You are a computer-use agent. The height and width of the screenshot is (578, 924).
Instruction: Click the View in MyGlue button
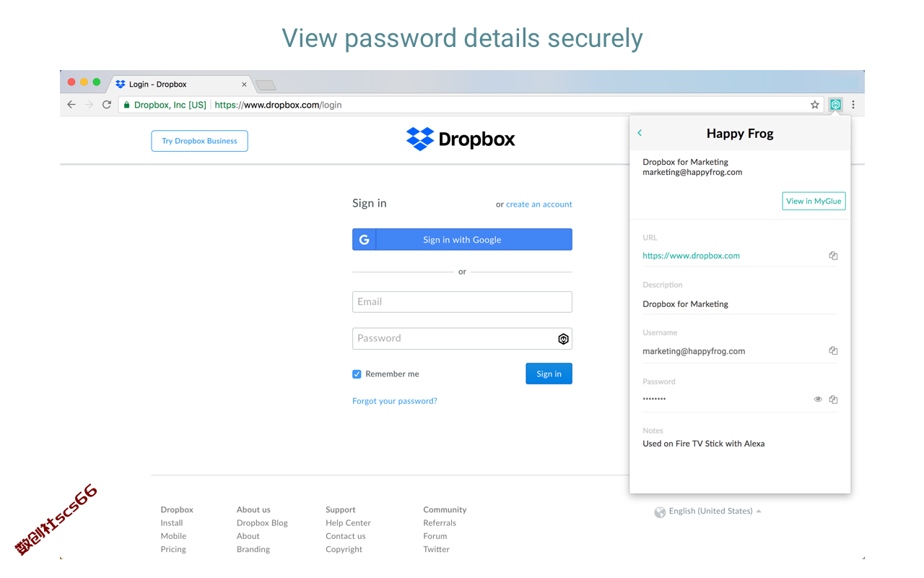click(814, 202)
